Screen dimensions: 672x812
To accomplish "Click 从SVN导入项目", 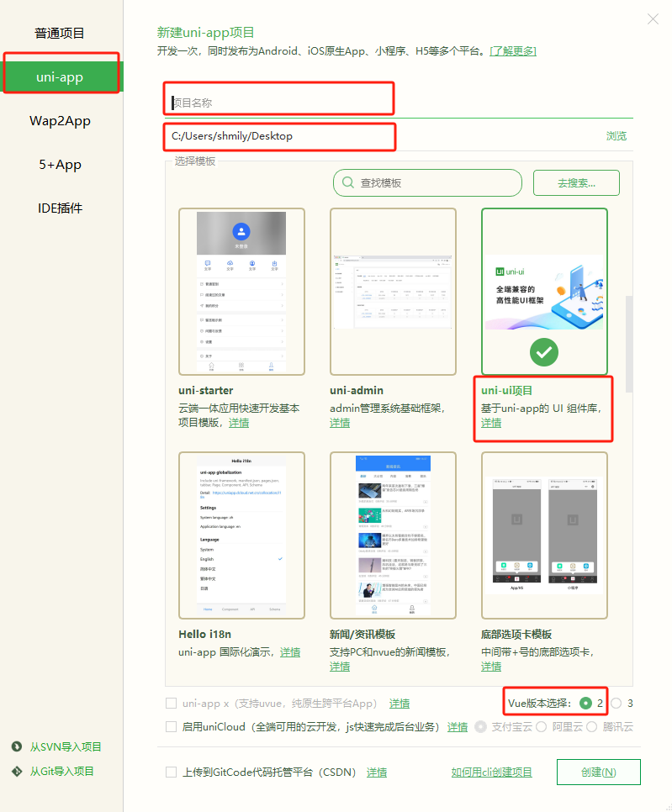I will click(66, 746).
